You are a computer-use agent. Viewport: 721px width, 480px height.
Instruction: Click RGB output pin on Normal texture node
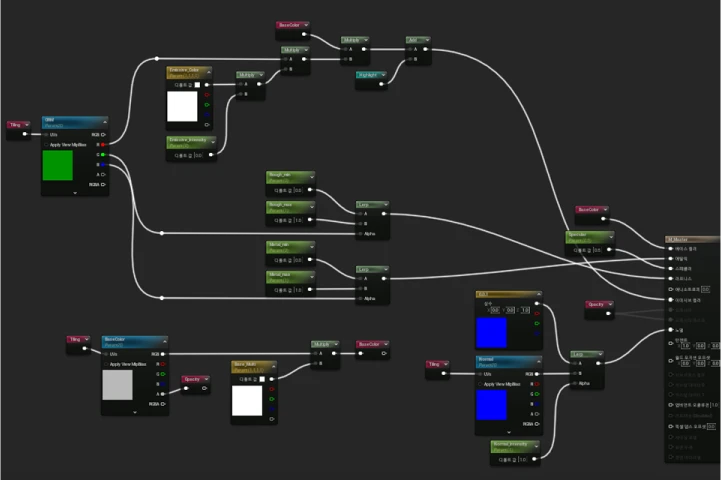click(537, 374)
